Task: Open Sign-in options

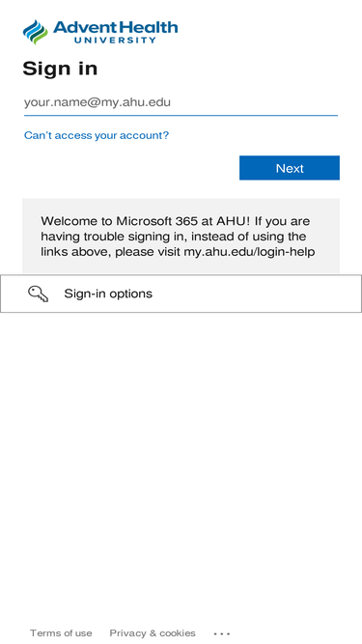Action: pos(181,294)
